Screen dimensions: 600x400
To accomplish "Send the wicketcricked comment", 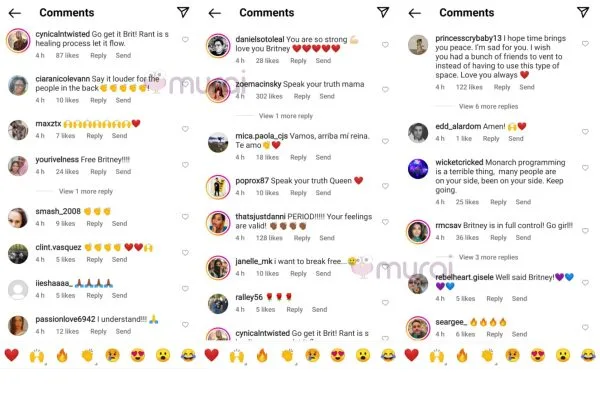I will tap(523, 202).
